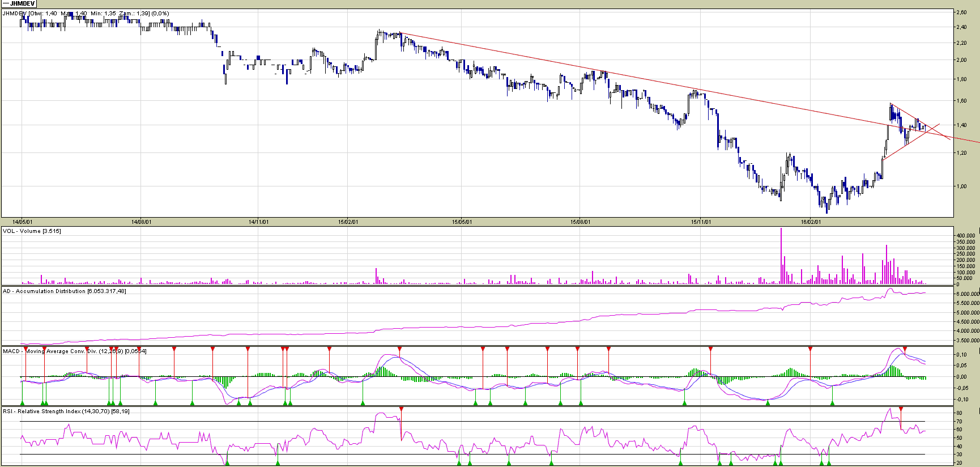Click the 16/02/01 date on time axis
Image resolution: width=980 pixels, height=467 pixels.
[811, 222]
